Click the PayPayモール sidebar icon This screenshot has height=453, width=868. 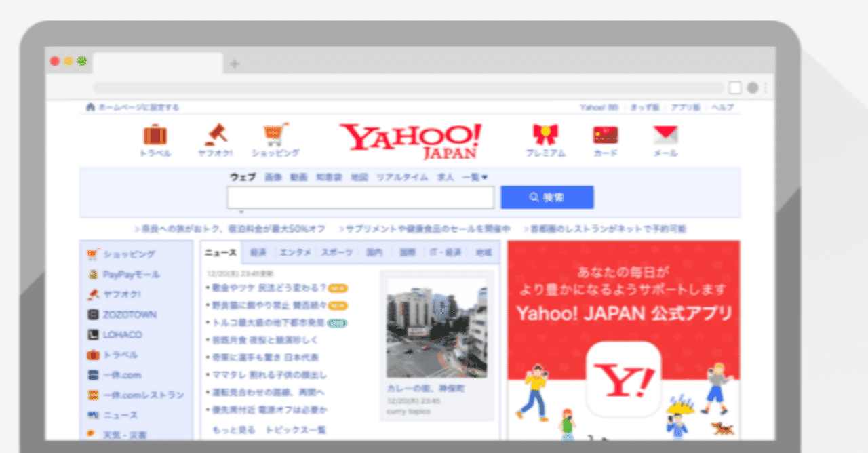94,275
